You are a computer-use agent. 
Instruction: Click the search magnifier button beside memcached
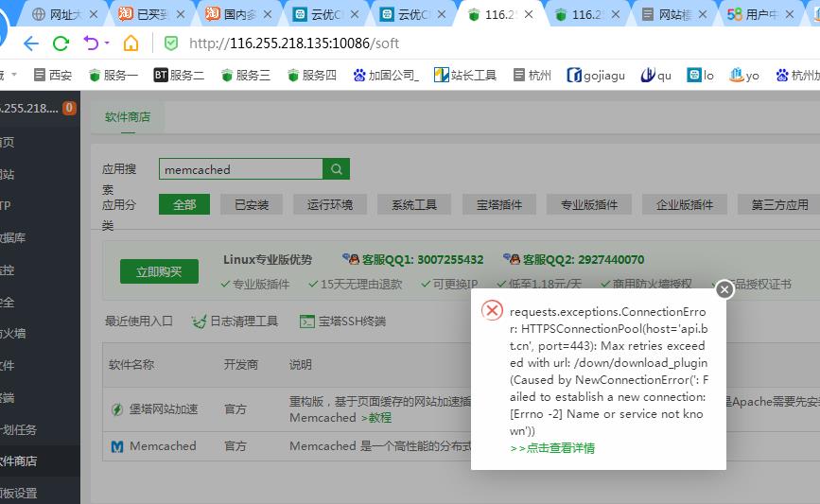pos(337,169)
